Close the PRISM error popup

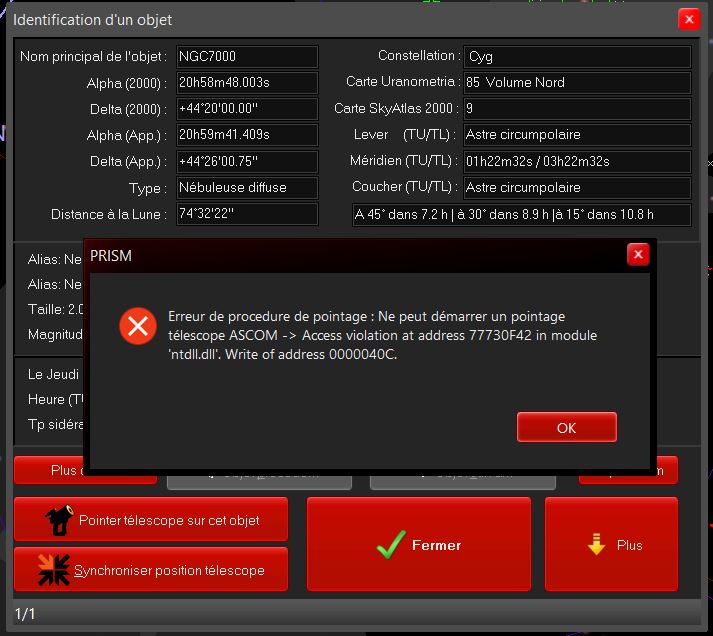(x=638, y=255)
